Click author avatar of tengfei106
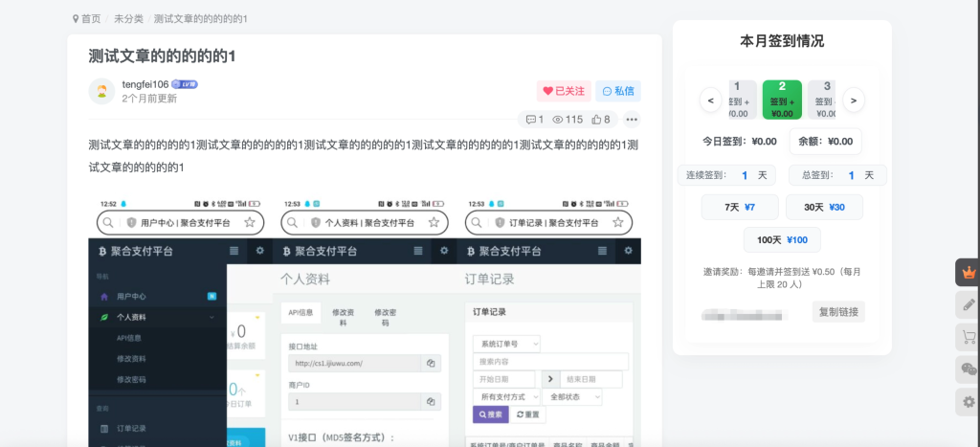This screenshot has height=447, width=980. tap(101, 91)
